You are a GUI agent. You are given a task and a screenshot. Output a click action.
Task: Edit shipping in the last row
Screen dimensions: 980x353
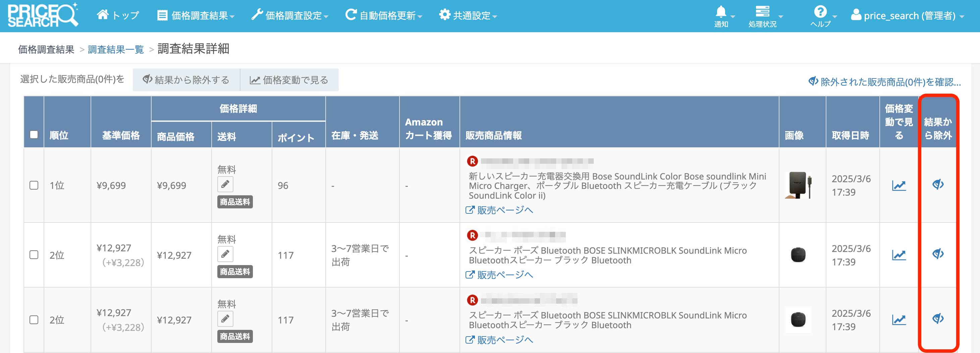coord(225,319)
